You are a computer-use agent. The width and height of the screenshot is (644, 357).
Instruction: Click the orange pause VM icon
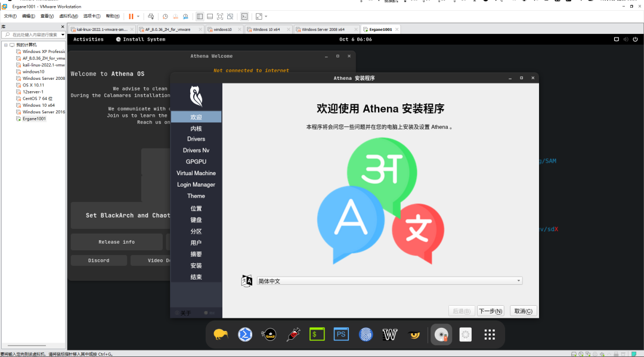[131, 17]
